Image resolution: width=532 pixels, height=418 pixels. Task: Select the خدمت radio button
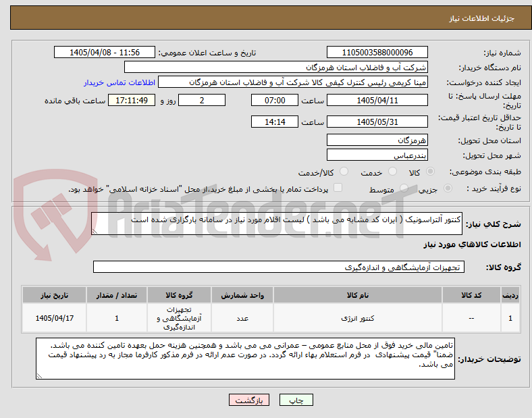[392, 172]
